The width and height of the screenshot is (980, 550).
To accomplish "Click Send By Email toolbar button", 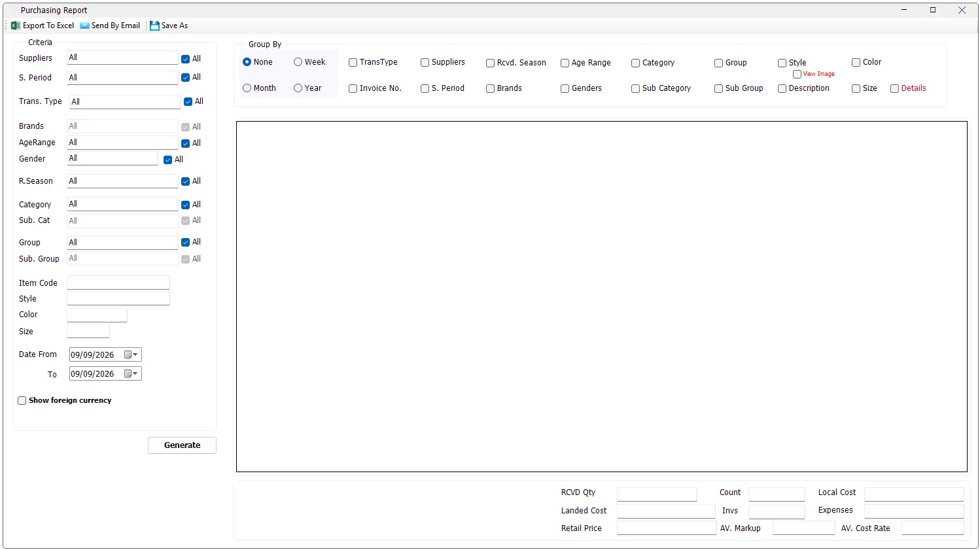I will 110,26.
